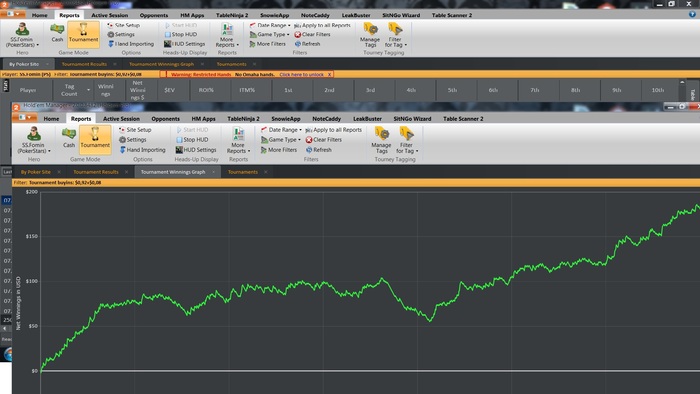The width and height of the screenshot is (700, 394).
Task: Open NoteCaddy tab in front window
Action: 327,119
